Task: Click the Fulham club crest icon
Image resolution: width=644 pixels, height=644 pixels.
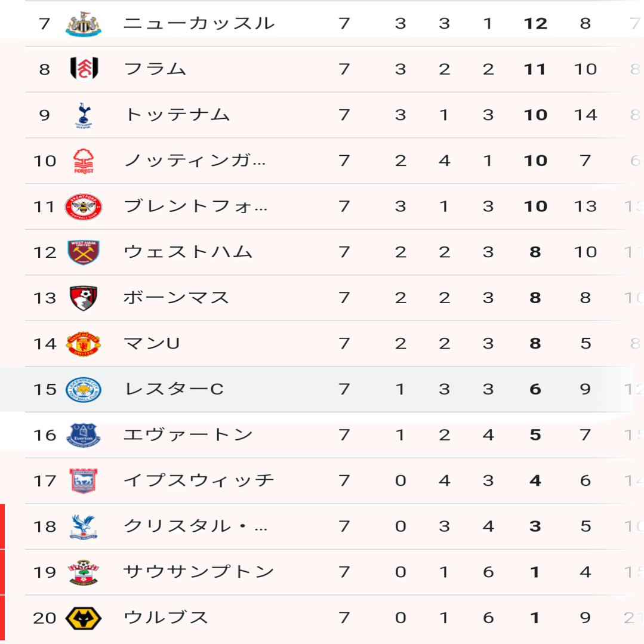Action: tap(83, 69)
